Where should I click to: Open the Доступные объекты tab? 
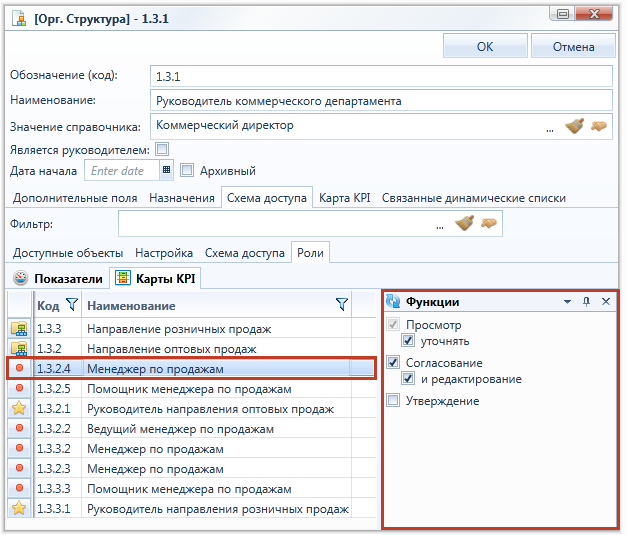(x=68, y=253)
